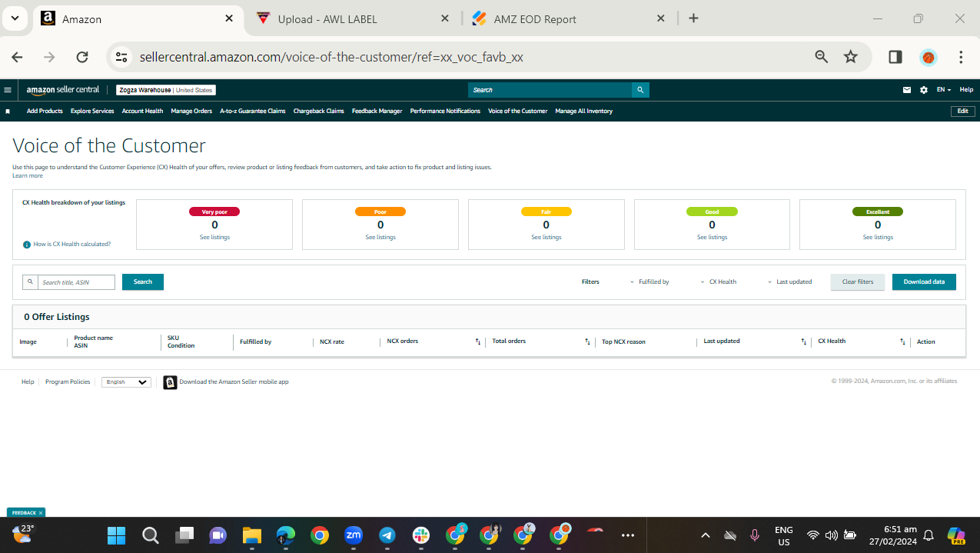This screenshot has height=553, width=980.
Task: Open the Zogza Warehouse account switcher
Action: [166, 90]
